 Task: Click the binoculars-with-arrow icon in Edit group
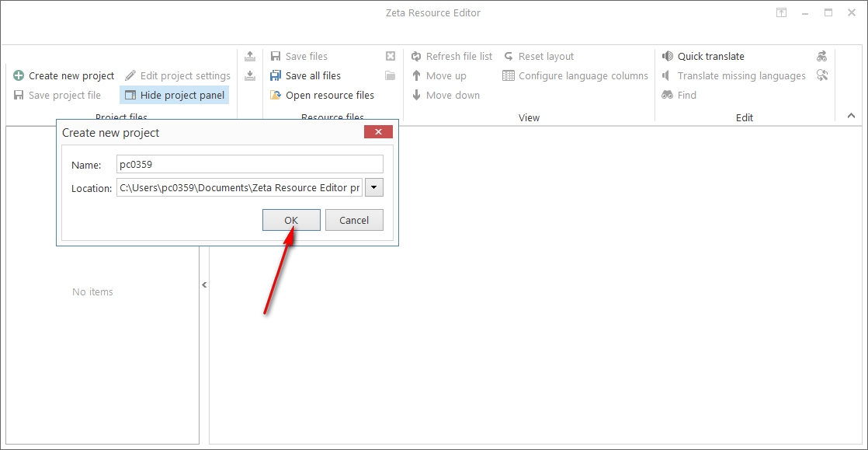[x=822, y=56]
